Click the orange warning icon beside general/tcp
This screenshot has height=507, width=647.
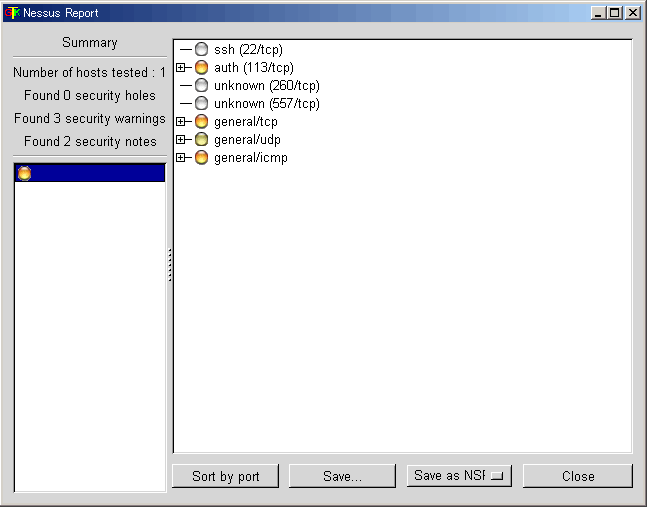(x=201, y=121)
